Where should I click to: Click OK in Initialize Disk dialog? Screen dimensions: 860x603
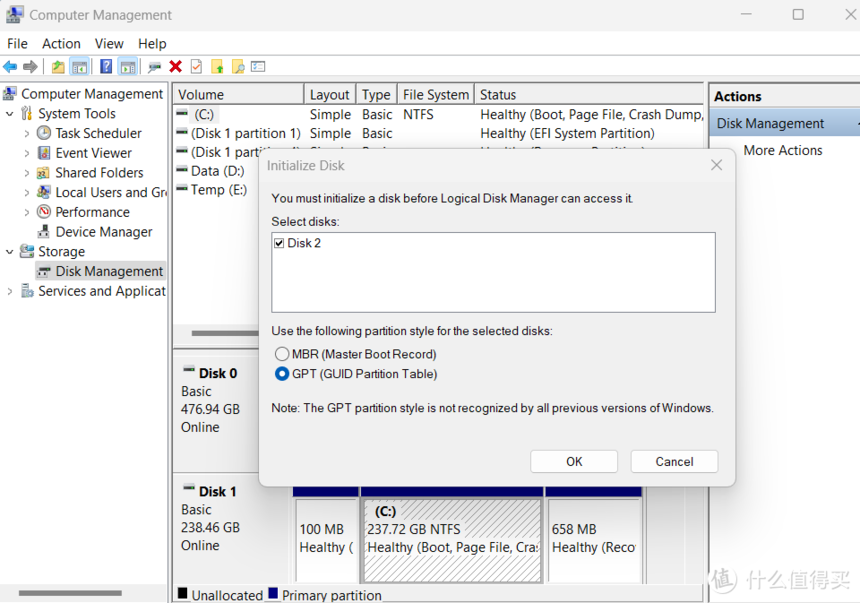(x=574, y=461)
